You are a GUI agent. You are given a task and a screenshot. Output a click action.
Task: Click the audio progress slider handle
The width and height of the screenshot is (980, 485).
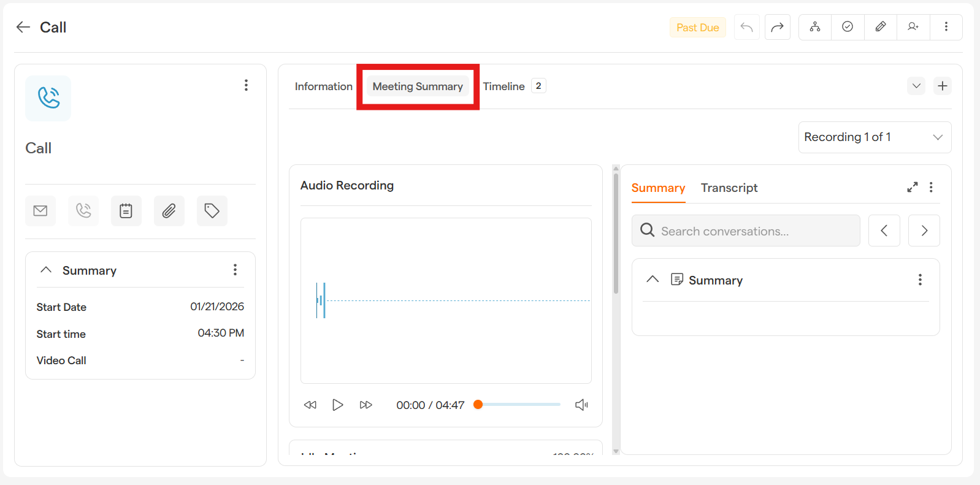pyautogui.click(x=478, y=405)
